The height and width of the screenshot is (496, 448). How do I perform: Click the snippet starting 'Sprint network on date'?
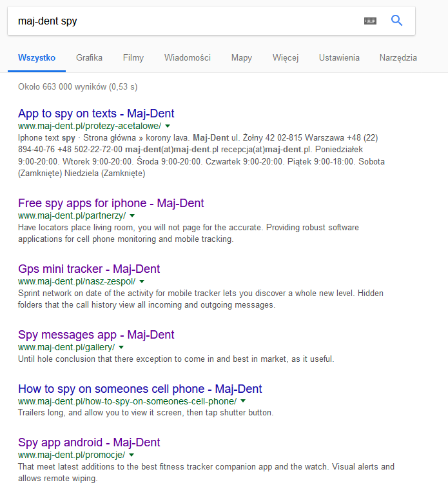click(x=200, y=299)
